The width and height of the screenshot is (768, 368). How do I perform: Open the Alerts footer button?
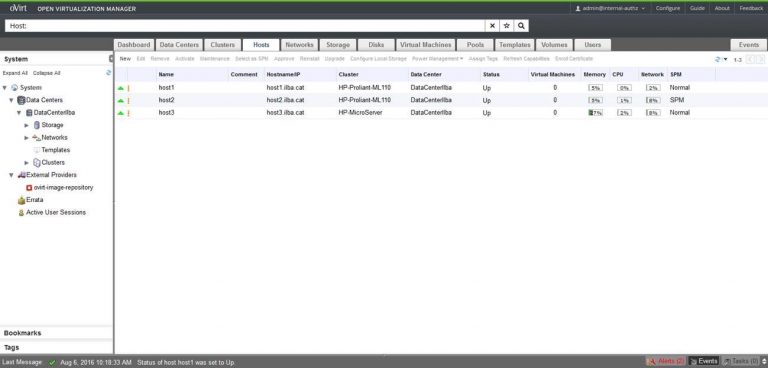click(x=666, y=362)
